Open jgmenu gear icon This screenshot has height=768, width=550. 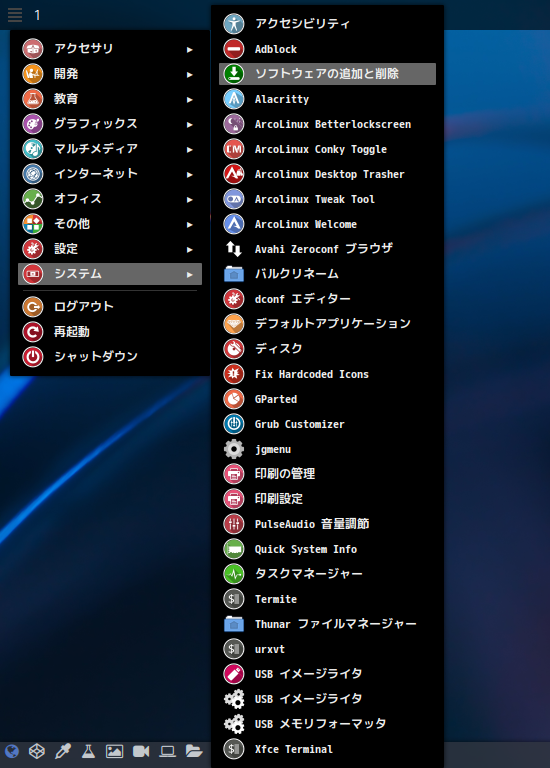234,449
